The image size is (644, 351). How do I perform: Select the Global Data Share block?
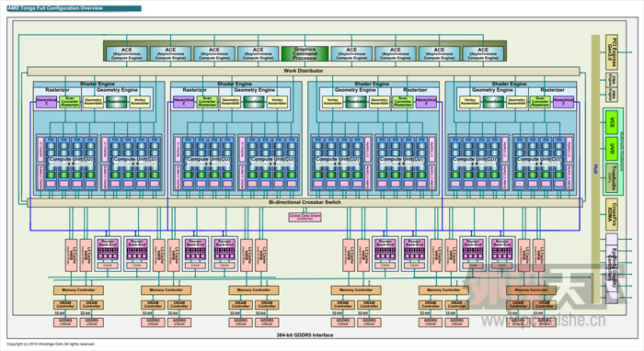tap(305, 217)
